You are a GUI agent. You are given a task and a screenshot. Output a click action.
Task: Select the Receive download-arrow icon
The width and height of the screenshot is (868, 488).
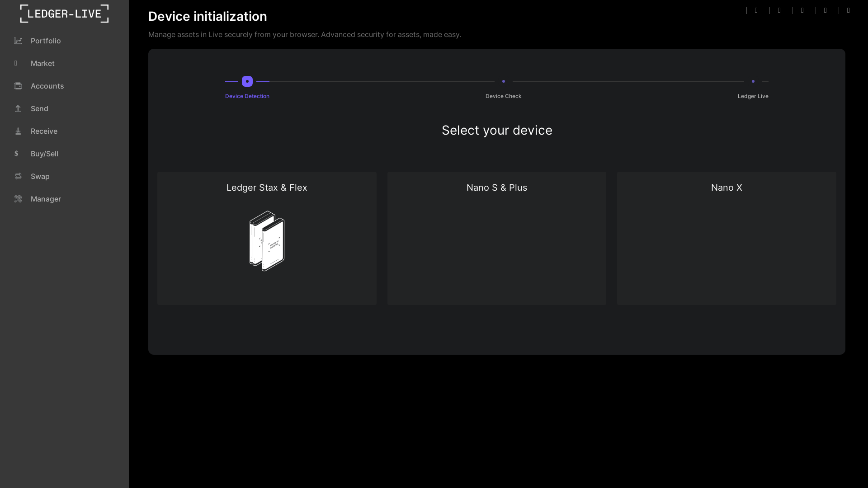coord(18,131)
